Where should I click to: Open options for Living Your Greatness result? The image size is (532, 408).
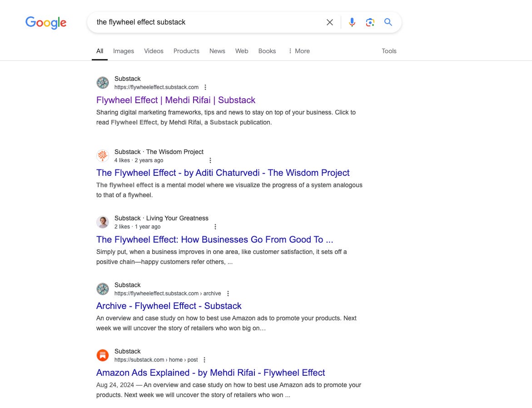click(215, 227)
